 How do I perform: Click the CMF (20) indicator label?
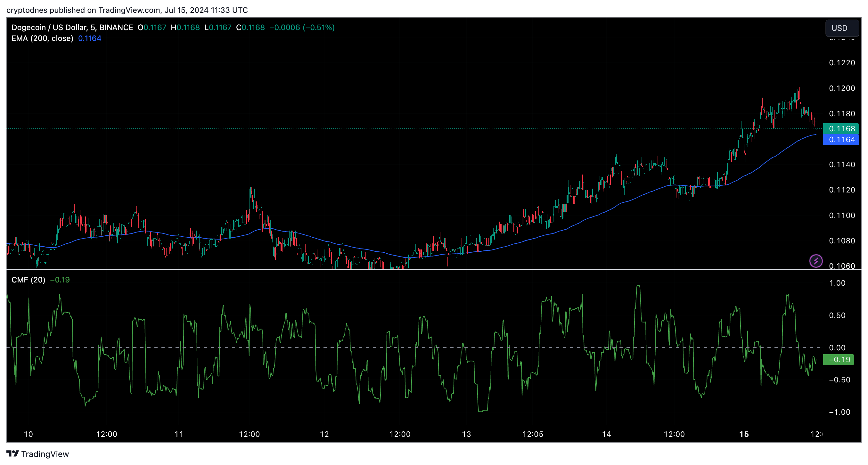[28, 280]
